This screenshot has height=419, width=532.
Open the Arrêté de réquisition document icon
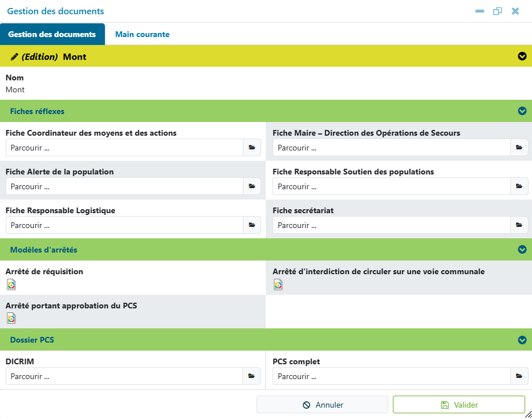(x=11, y=284)
